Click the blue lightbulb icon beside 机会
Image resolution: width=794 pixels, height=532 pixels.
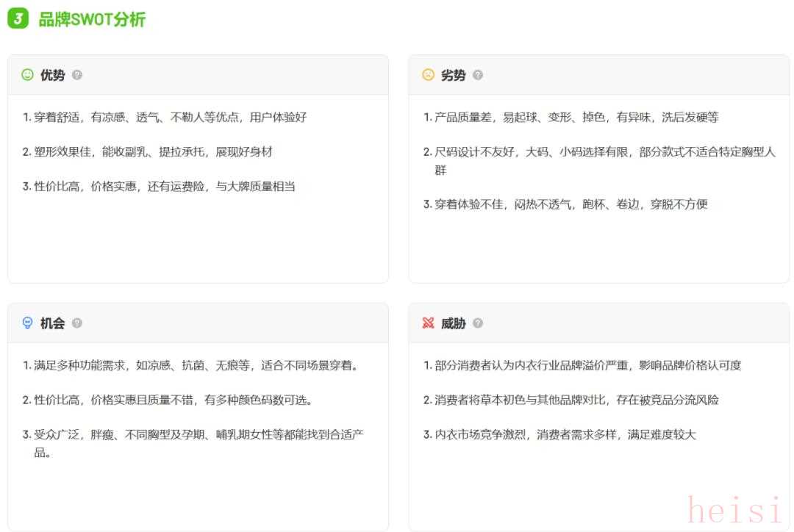point(28,323)
